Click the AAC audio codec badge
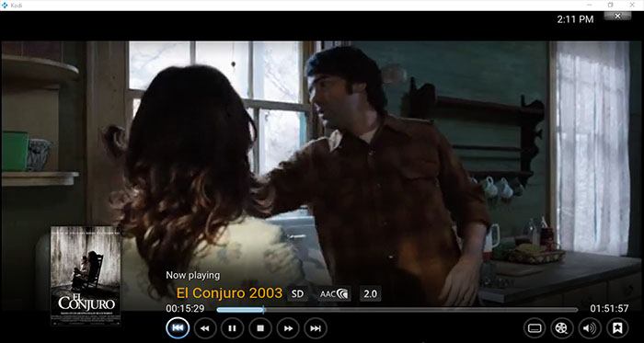This screenshot has height=343, width=644. tap(334, 293)
